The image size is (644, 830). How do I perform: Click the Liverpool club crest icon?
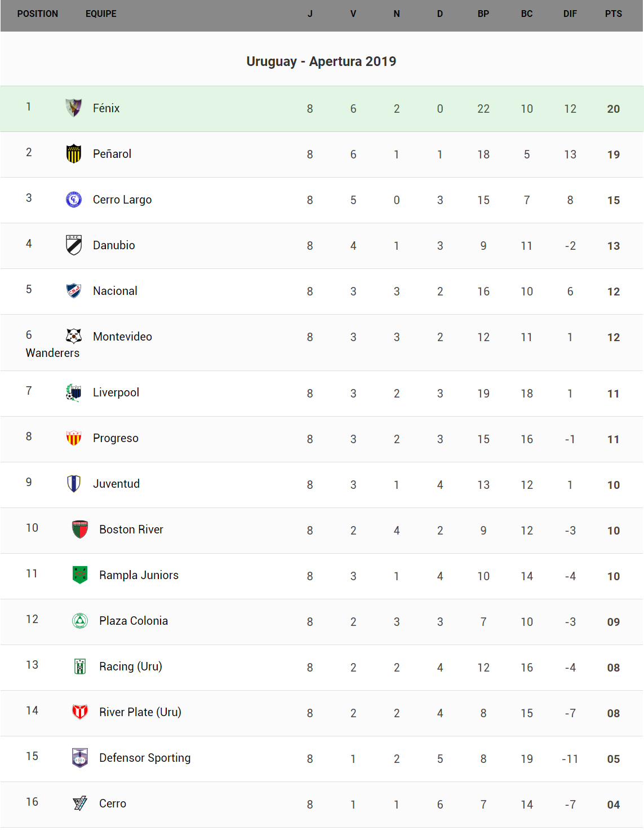[x=74, y=392]
